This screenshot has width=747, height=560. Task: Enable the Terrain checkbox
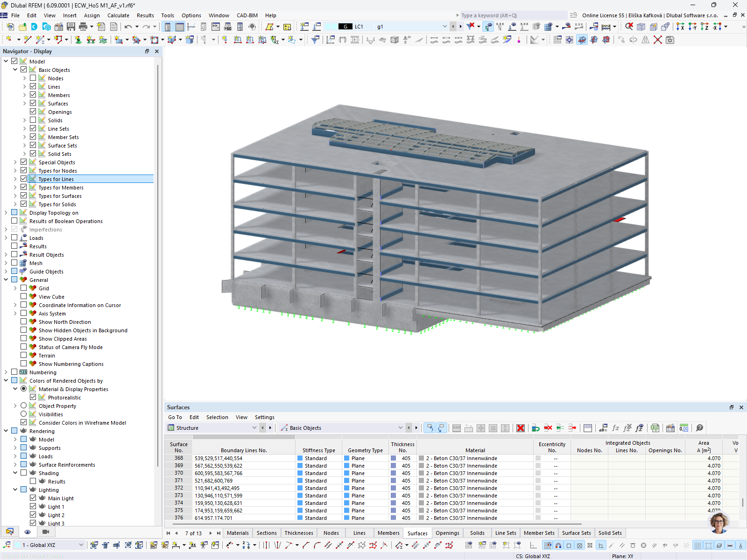[24, 355]
